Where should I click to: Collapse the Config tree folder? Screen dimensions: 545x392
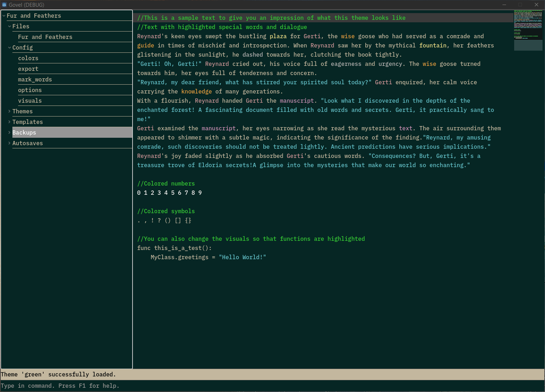coord(10,47)
